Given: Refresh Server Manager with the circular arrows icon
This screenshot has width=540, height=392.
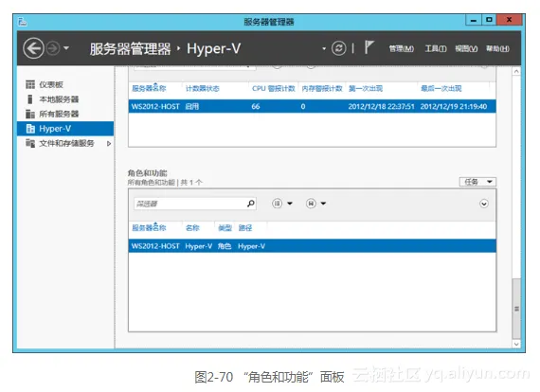Looking at the screenshot, I should [x=338, y=48].
